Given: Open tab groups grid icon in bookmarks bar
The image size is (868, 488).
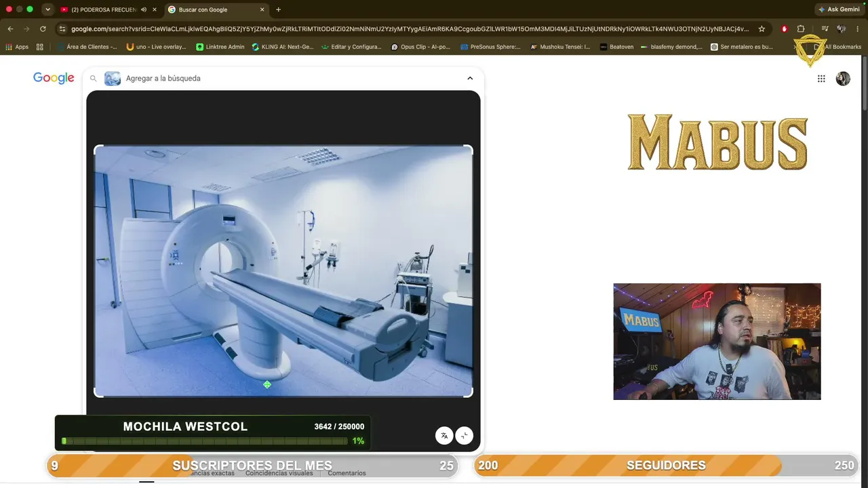Looking at the screenshot, I should (40, 47).
